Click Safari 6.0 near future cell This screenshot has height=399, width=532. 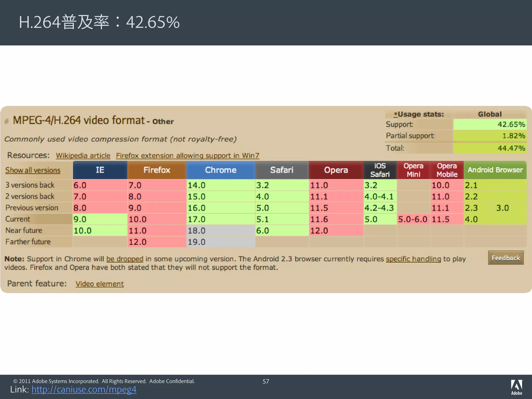(282, 230)
